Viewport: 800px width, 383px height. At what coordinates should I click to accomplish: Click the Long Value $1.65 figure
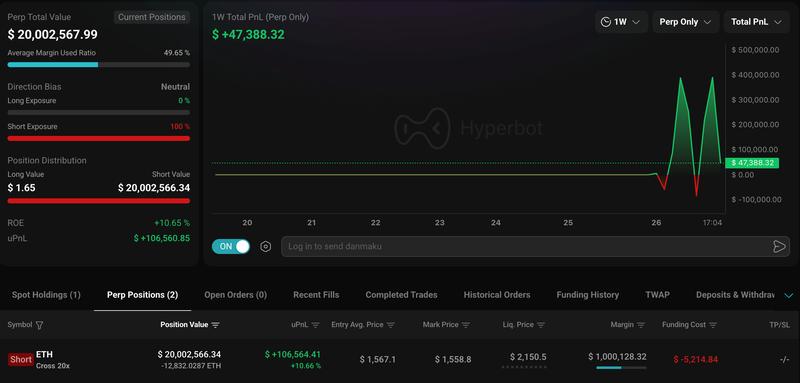[x=21, y=188]
